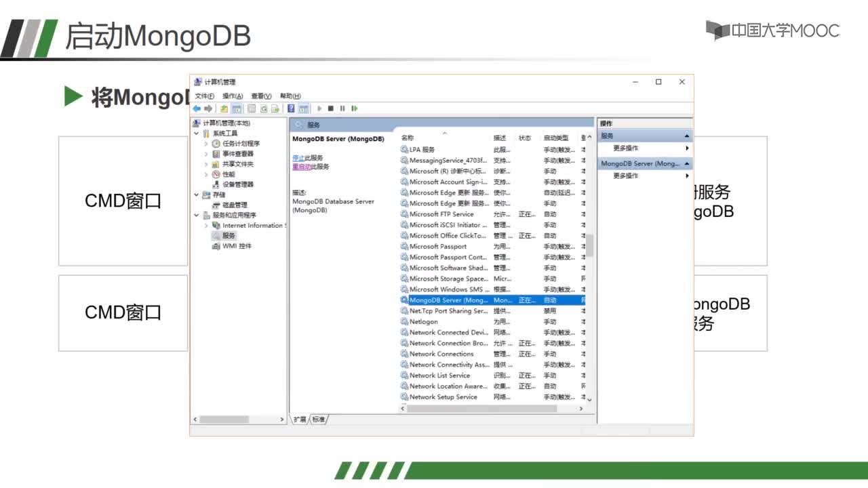This screenshot has width=868, height=488.
Task: Click the Export List toolbar icon
Action: coord(275,108)
